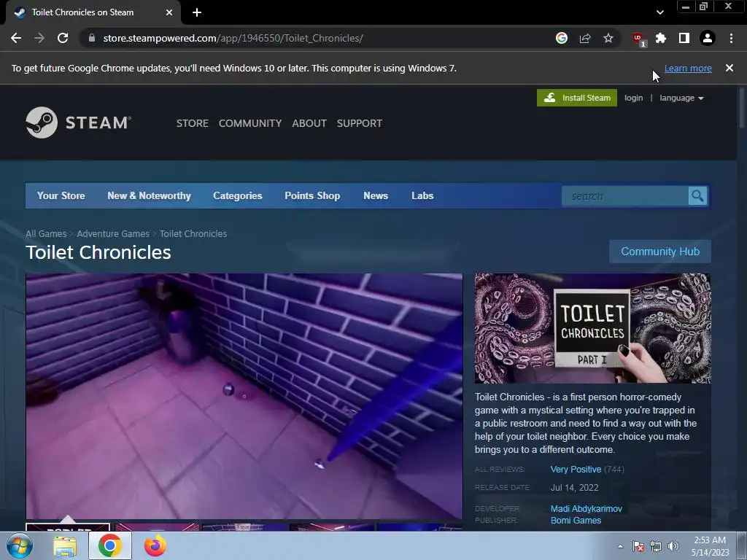747x560 pixels.
Task: Open the language dropdown
Action: (x=681, y=98)
